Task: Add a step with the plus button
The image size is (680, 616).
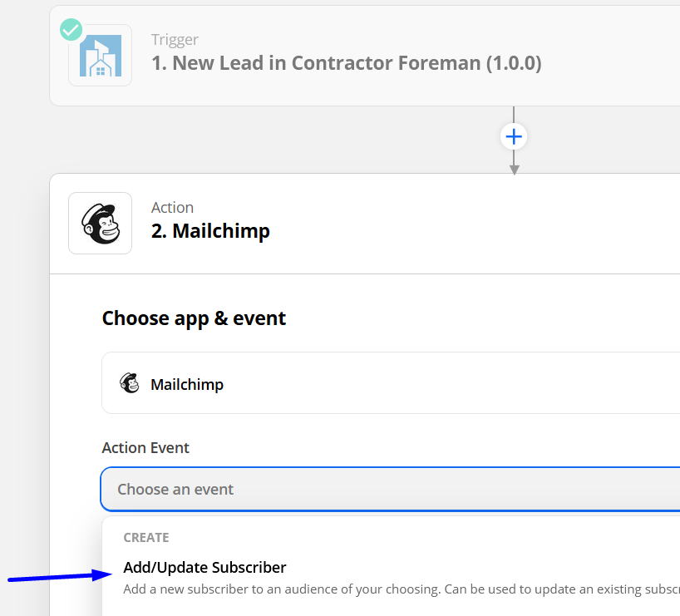Action: (x=514, y=136)
